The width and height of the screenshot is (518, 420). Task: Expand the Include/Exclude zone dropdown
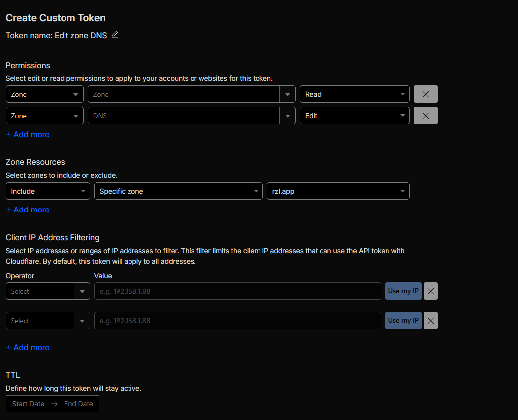[48, 191]
